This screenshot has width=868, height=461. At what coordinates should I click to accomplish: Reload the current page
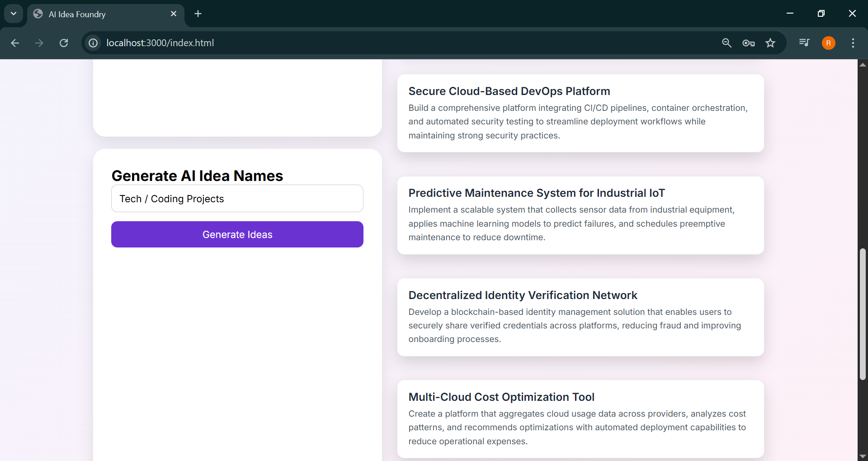[64, 43]
